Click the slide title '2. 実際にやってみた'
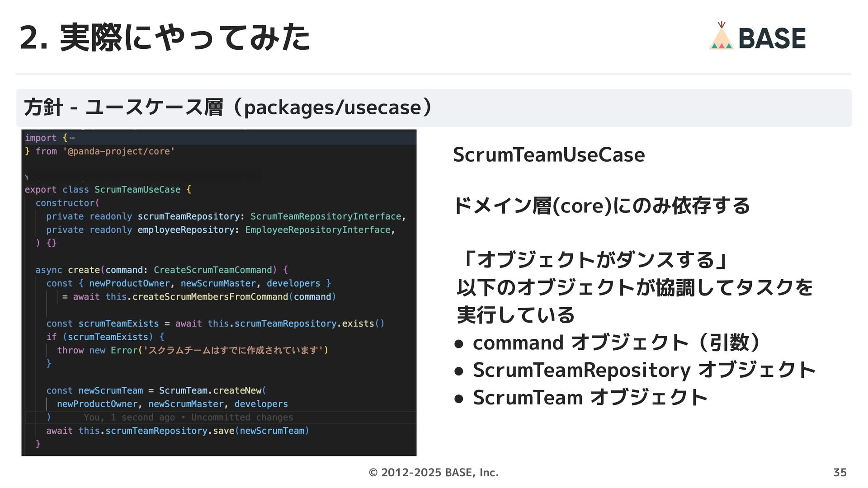 (x=165, y=37)
